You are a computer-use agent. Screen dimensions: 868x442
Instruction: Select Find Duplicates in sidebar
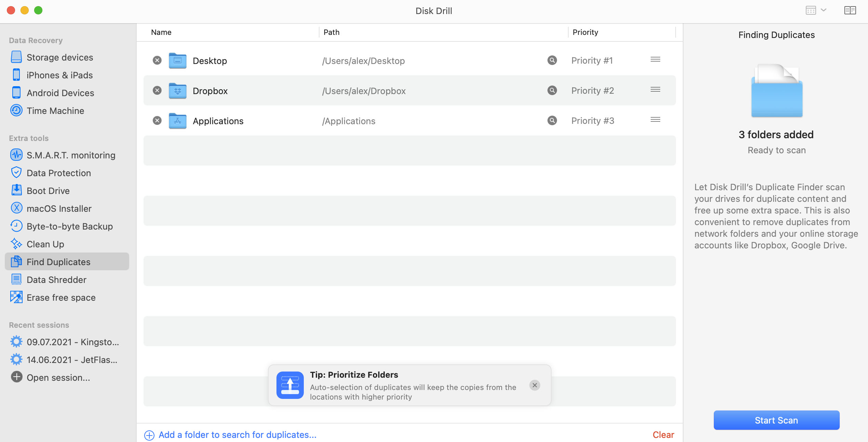pos(67,262)
